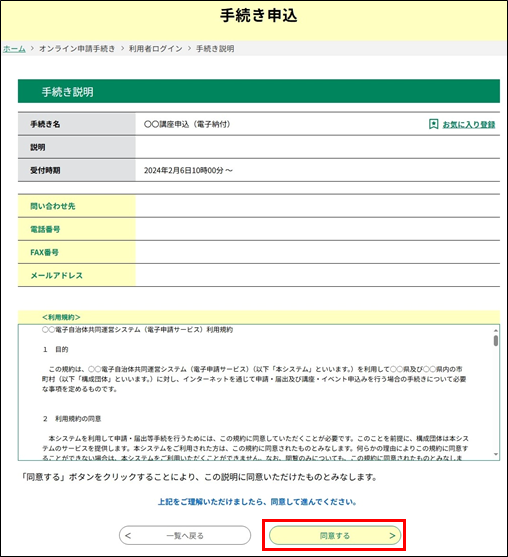Select the オンライン申請手続き breadcrumb item
The image size is (508, 557).
(x=77, y=49)
